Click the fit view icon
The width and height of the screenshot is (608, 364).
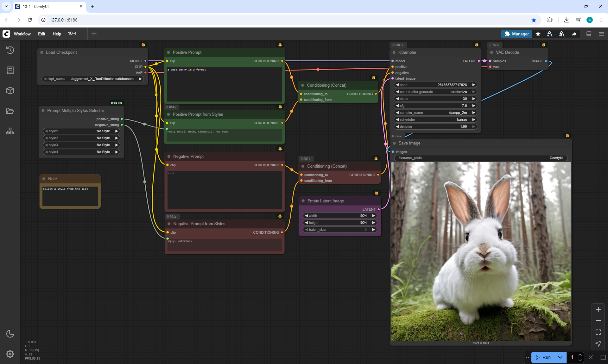coord(598,332)
